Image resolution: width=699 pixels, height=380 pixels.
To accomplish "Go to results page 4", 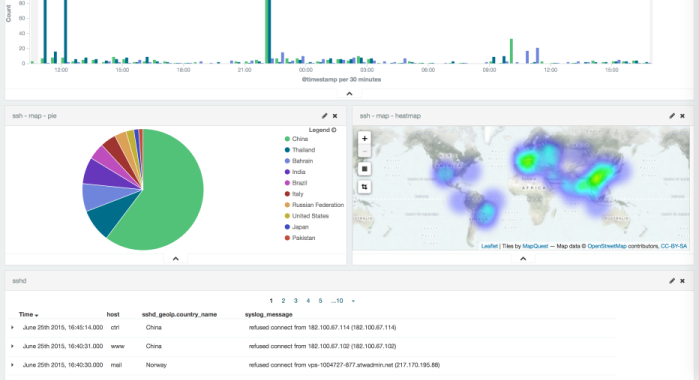I will 308,301.
